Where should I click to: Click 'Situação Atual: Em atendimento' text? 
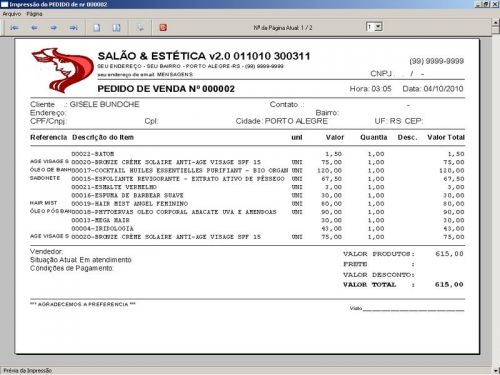pos(81,260)
